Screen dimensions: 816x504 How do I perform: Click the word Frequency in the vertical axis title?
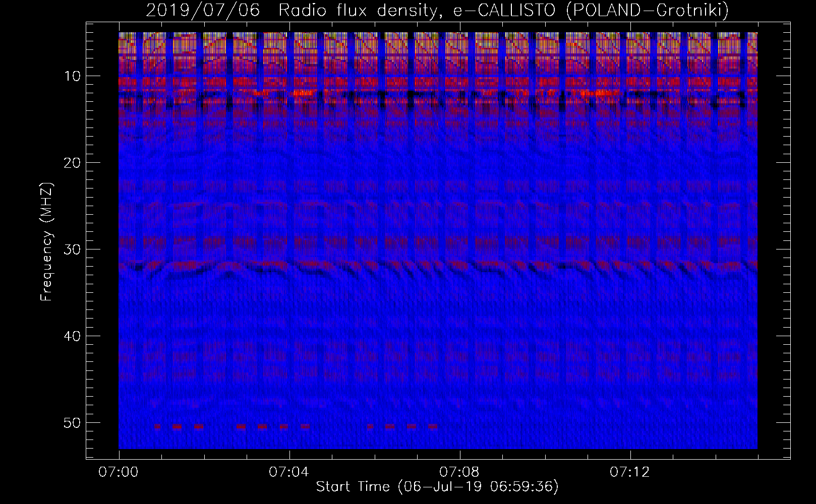(x=46, y=265)
